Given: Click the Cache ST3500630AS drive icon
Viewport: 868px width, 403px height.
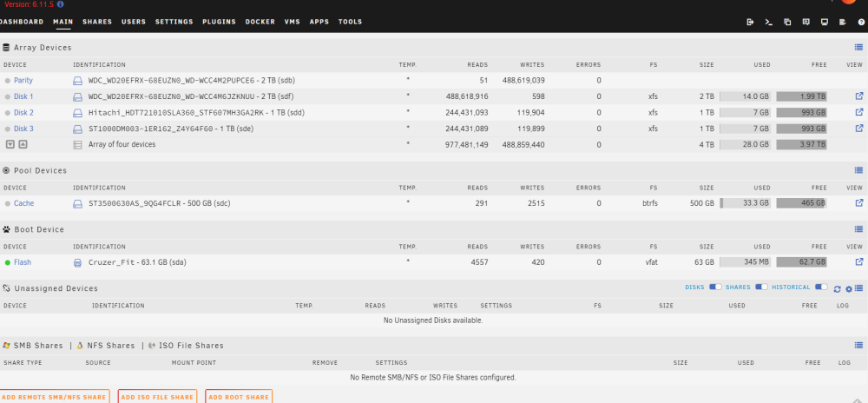Looking at the screenshot, I should 77,204.
